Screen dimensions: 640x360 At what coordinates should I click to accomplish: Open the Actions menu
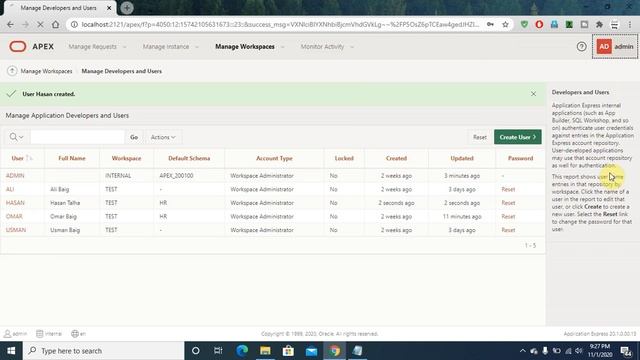pyautogui.click(x=163, y=137)
